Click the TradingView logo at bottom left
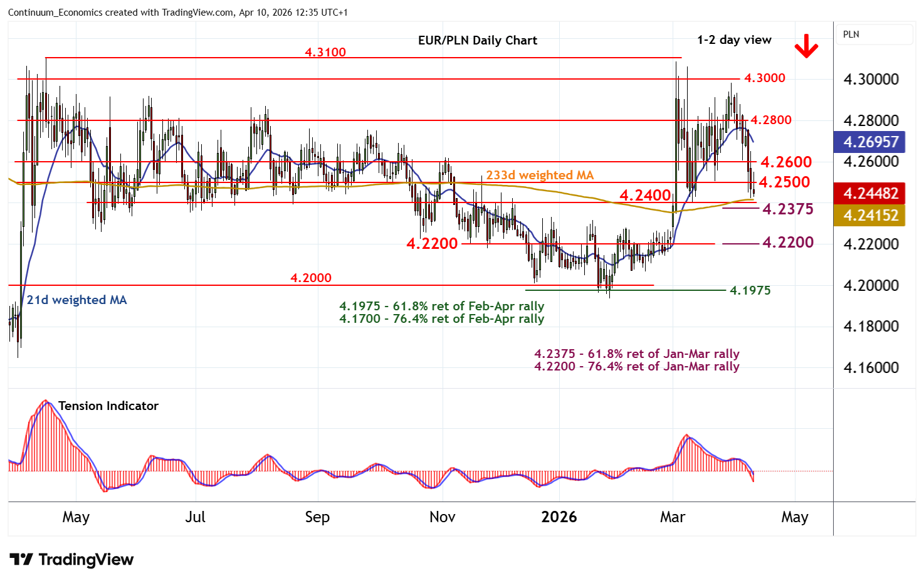Image resolution: width=924 pixels, height=583 pixels. coord(71,559)
